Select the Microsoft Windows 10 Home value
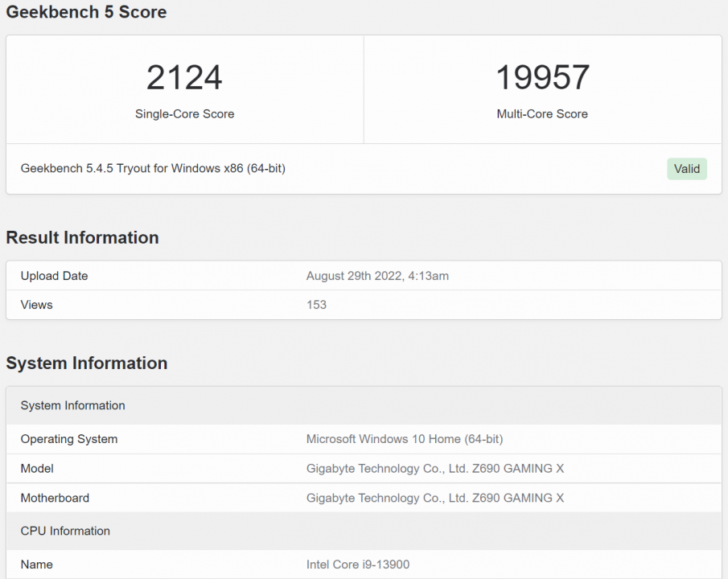This screenshot has width=728, height=579. [x=405, y=439]
